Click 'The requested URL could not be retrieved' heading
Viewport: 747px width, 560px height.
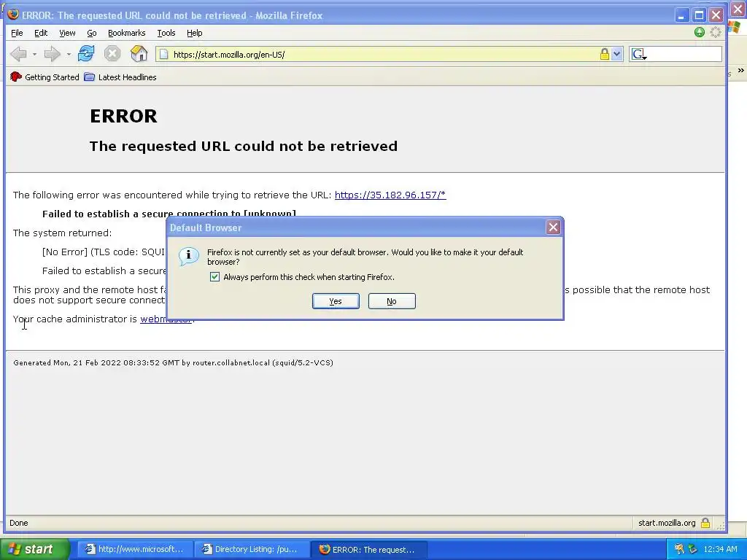coord(244,146)
